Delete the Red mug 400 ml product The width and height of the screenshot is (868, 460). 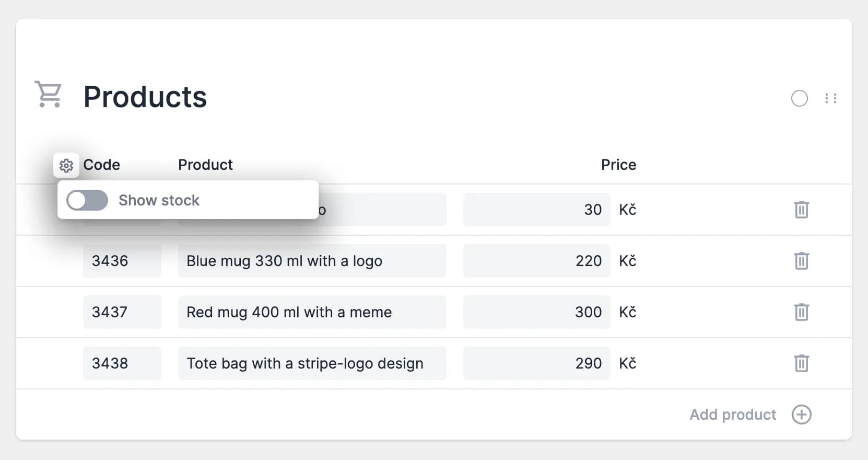[801, 312]
